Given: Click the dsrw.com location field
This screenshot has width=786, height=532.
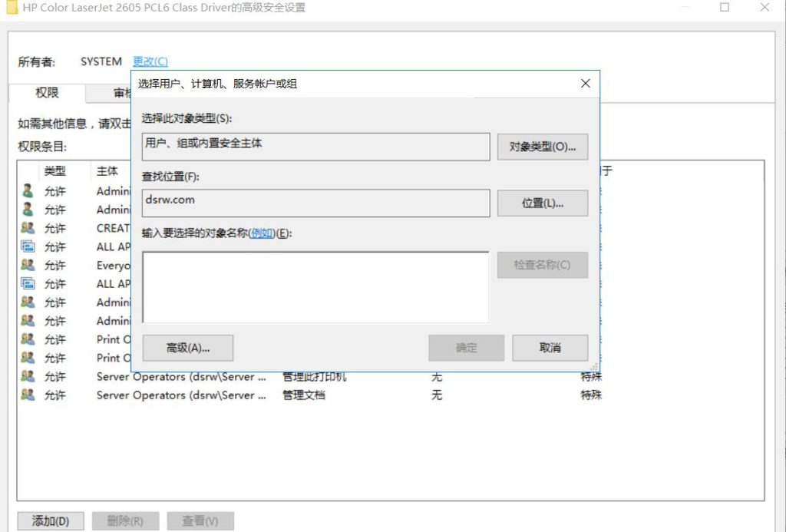Looking at the screenshot, I should coord(315,203).
